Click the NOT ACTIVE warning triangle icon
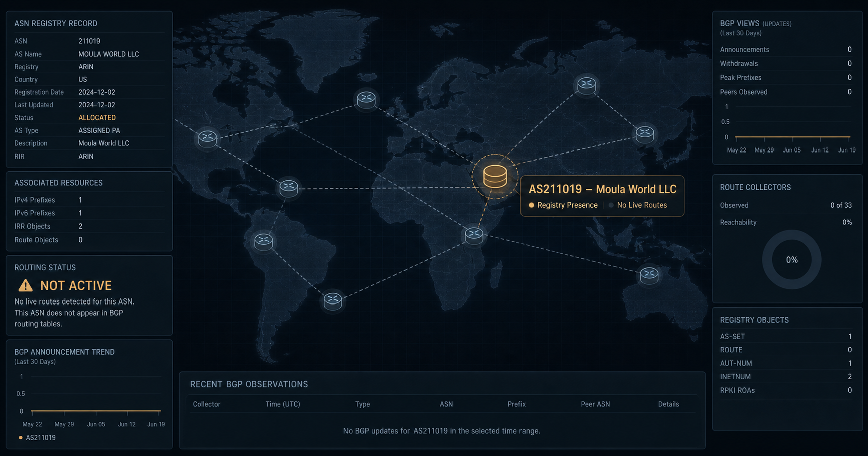Screen dimensions: 868x456 coord(25,285)
